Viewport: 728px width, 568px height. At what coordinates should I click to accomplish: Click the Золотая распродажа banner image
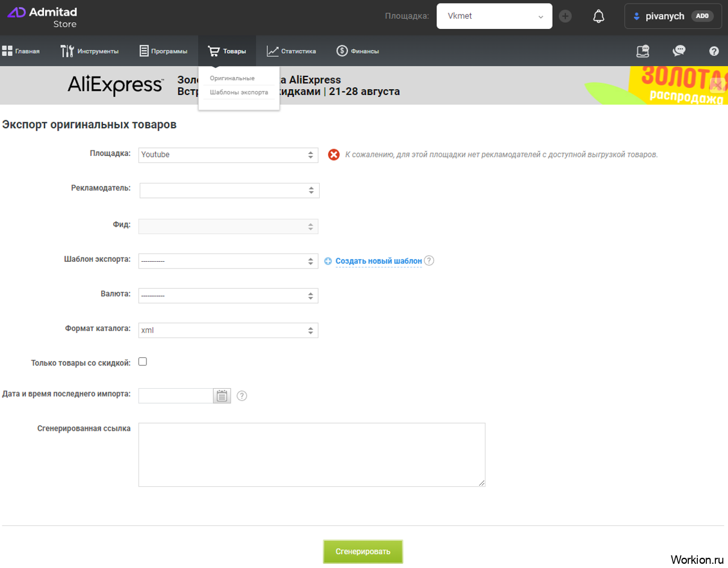[656, 85]
